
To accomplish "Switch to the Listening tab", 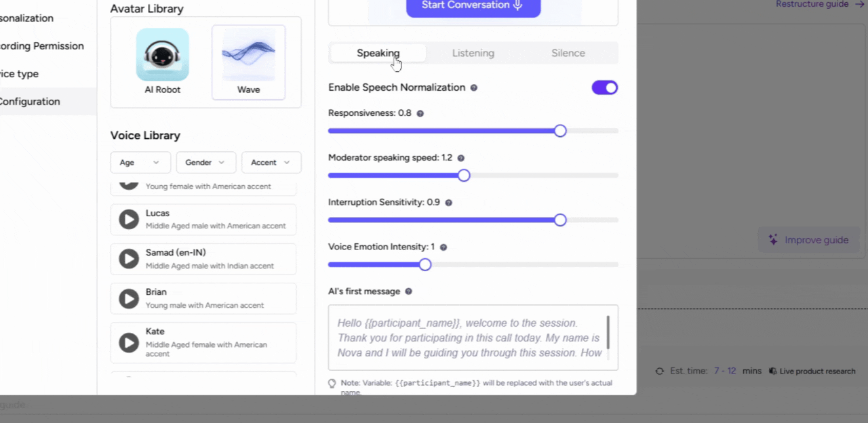I will pos(473,53).
